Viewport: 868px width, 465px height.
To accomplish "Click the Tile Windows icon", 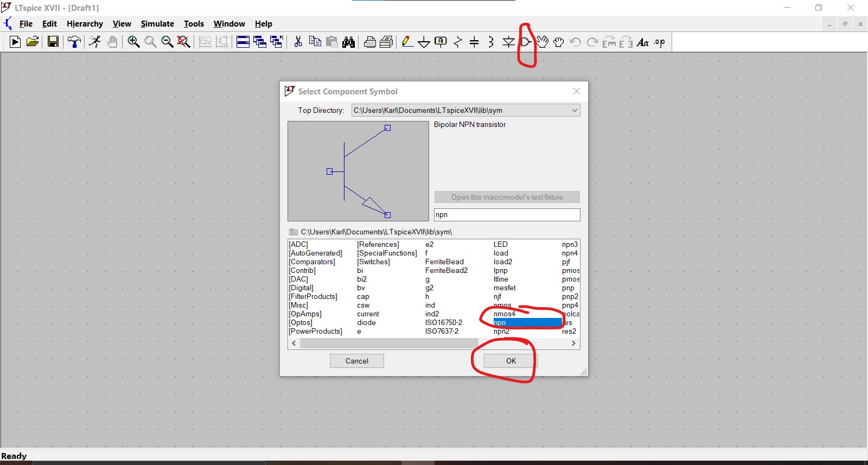I will [243, 42].
